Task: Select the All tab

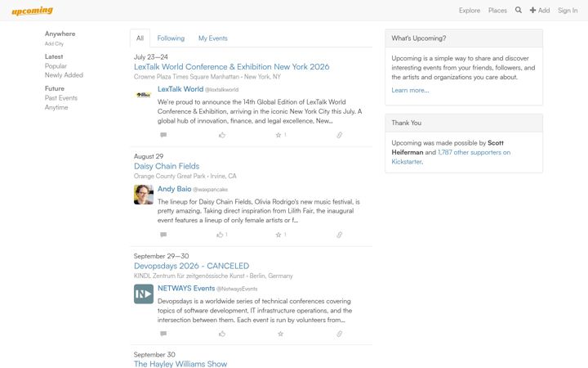Action: (140, 38)
